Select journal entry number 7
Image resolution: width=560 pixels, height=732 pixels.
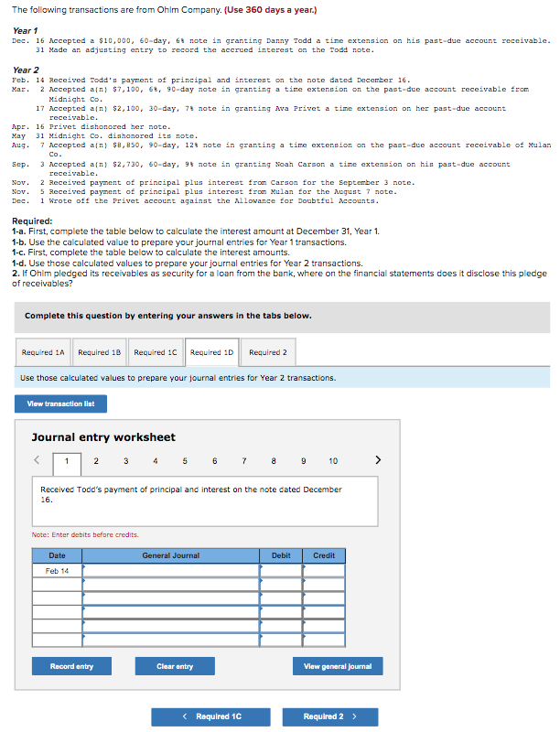(244, 461)
